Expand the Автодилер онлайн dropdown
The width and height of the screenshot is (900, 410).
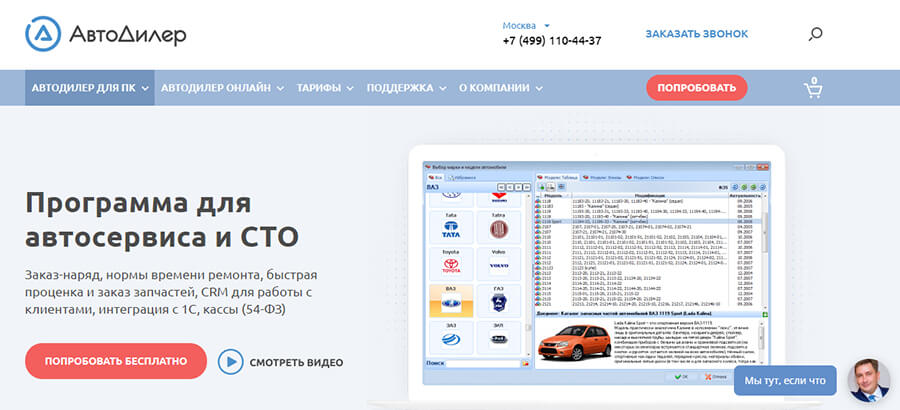(221, 88)
